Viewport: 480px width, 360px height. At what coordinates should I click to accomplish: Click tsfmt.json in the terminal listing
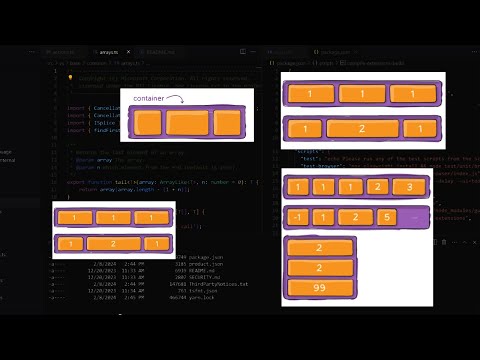coord(203,291)
